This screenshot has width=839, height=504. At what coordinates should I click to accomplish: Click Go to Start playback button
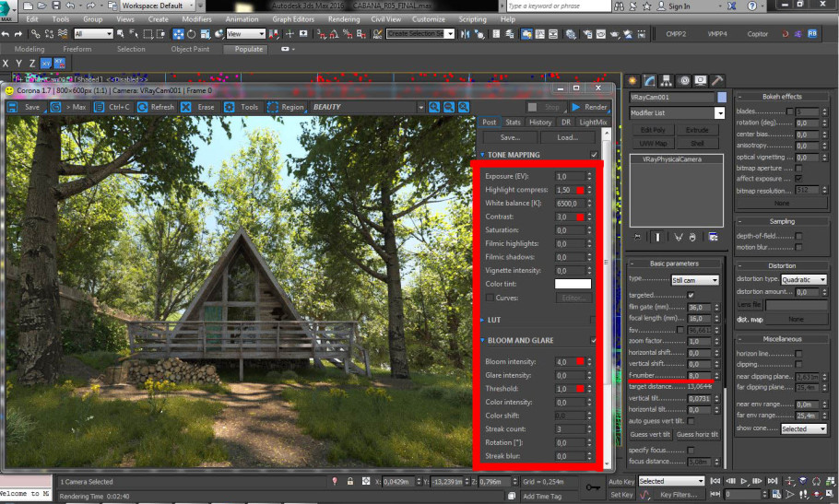click(x=715, y=481)
